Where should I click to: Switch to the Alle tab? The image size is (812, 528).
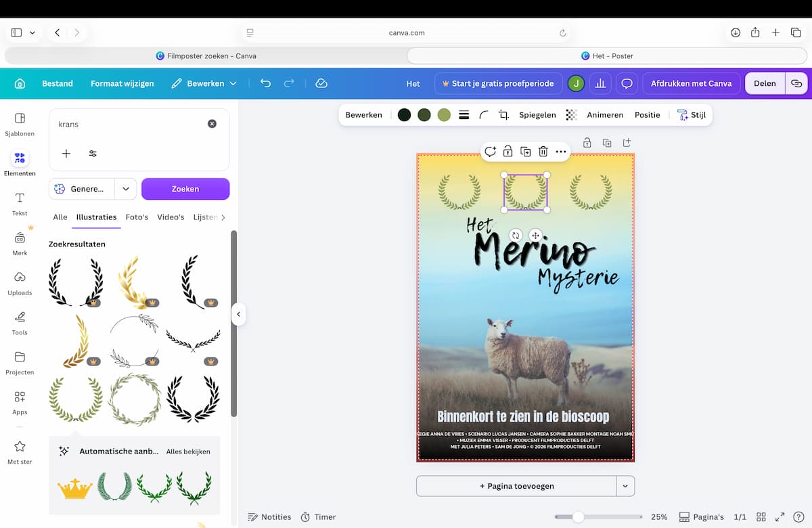pos(60,217)
